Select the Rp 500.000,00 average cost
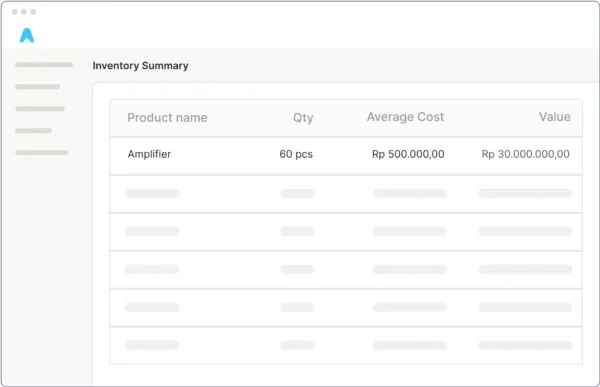This screenshot has width=600, height=387. click(x=408, y=154)
